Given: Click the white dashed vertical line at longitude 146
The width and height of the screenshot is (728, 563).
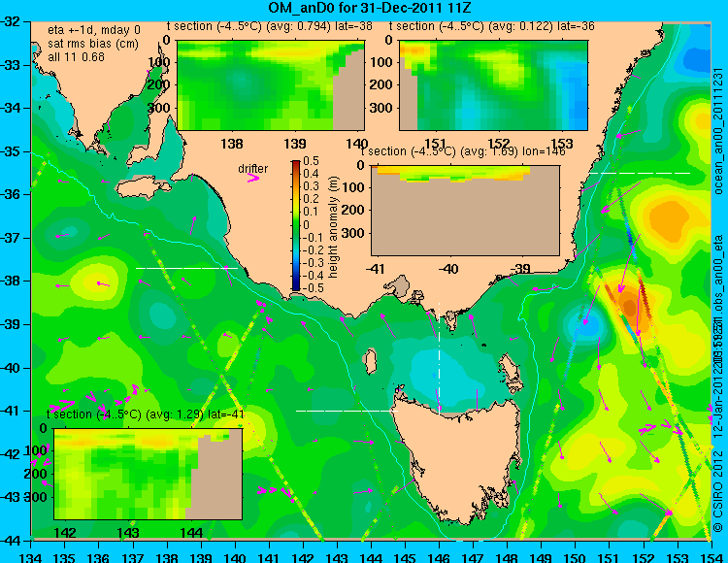Looking at the screenshot, I should point(439,357).
